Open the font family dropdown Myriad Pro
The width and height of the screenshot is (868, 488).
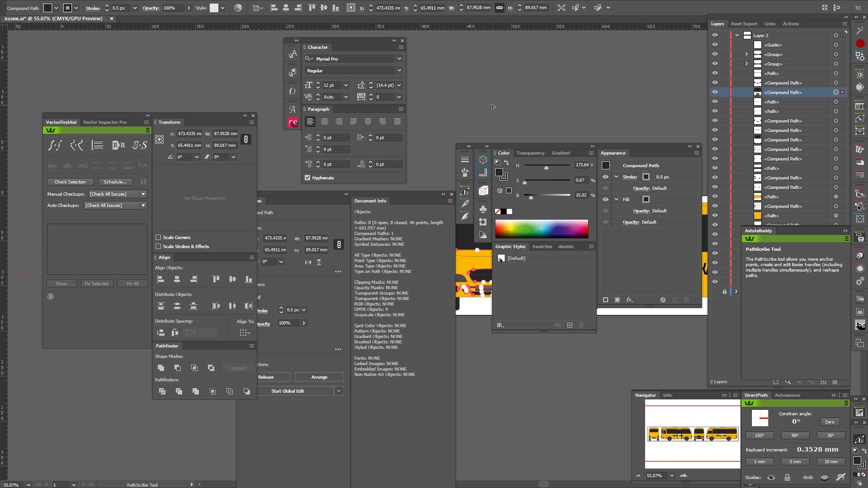pos(399,59)
